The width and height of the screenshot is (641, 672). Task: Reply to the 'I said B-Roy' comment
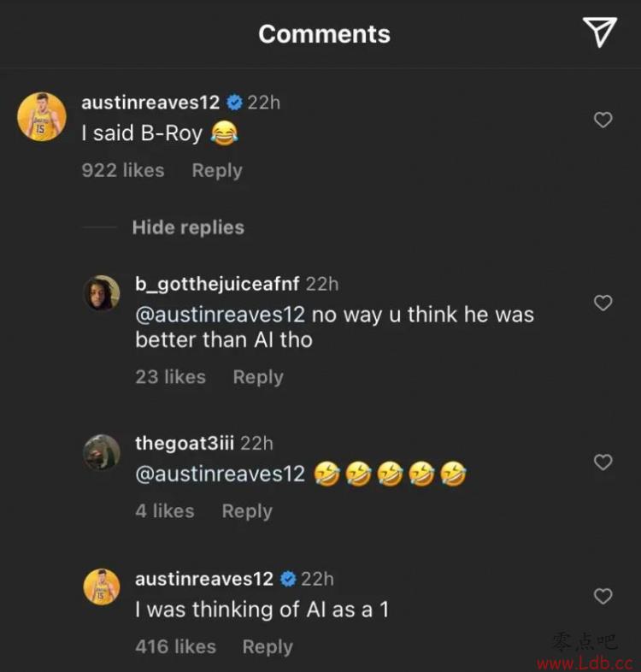pyautogui.click(x=217, y=171)
